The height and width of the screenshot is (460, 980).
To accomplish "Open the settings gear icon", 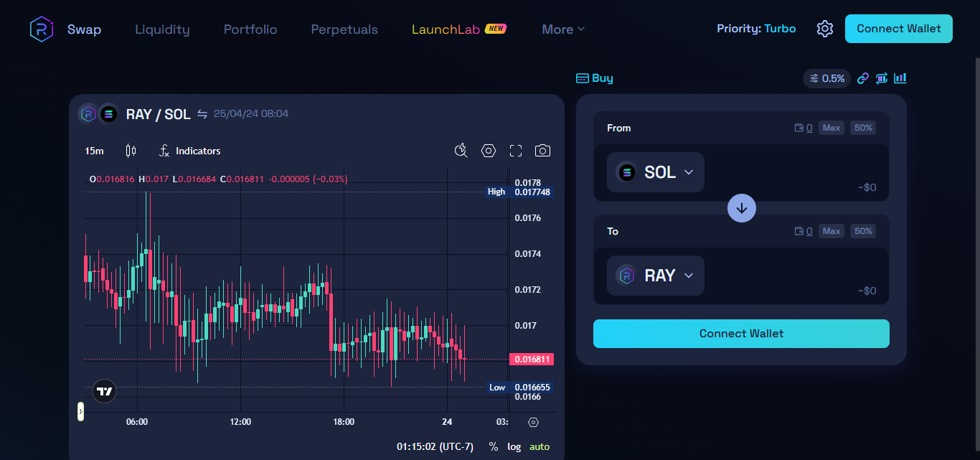I will (x=825, y=29).
